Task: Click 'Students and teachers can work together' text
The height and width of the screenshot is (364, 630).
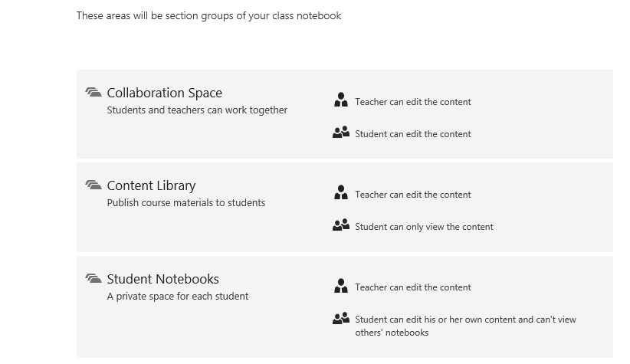Action: click(197, 110)
